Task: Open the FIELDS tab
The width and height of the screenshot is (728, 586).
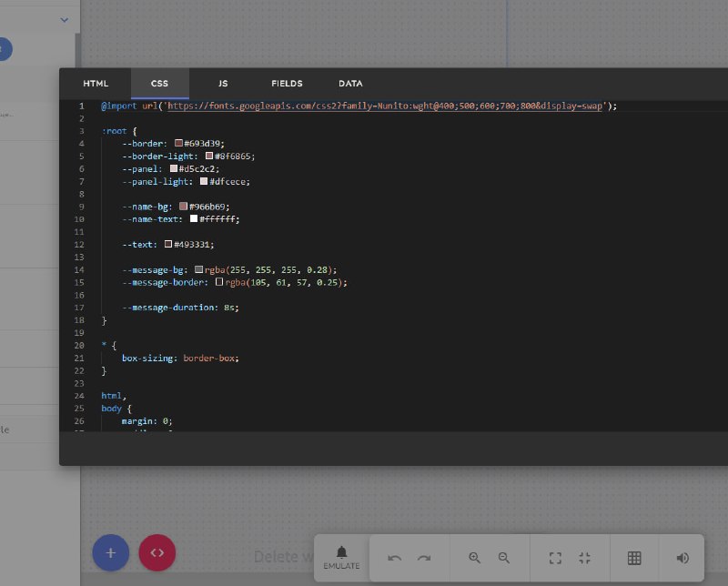Action: tap(287, 84)
